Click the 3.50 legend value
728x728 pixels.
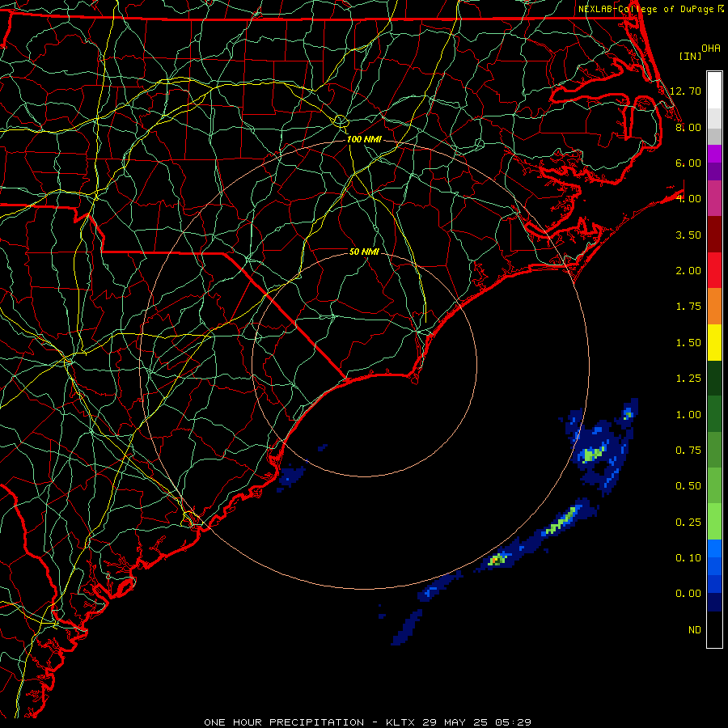[688, 235]
